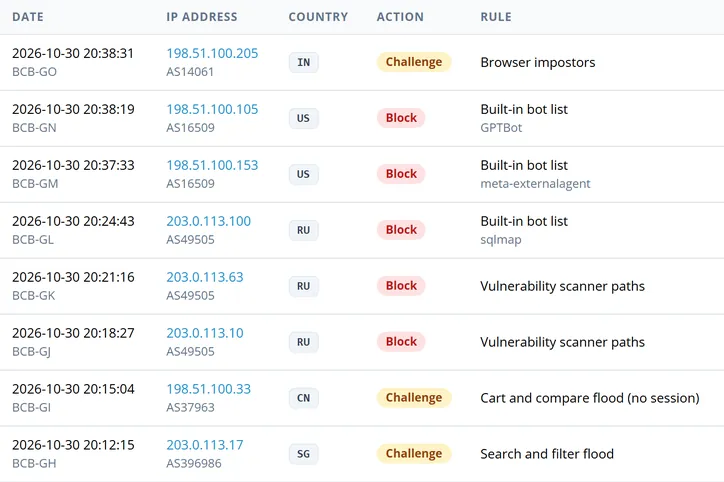
Task: Select the 'meta-externalagent' rule detail
Action: 535,184
